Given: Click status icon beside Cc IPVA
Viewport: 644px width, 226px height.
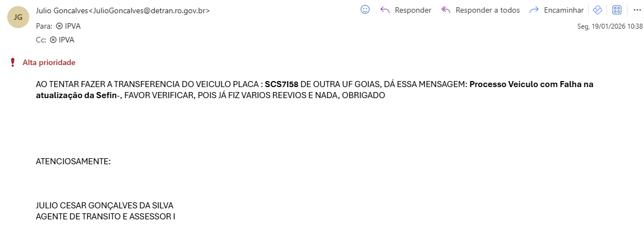Looking at the screenshot, I should (x=53, y=40).
